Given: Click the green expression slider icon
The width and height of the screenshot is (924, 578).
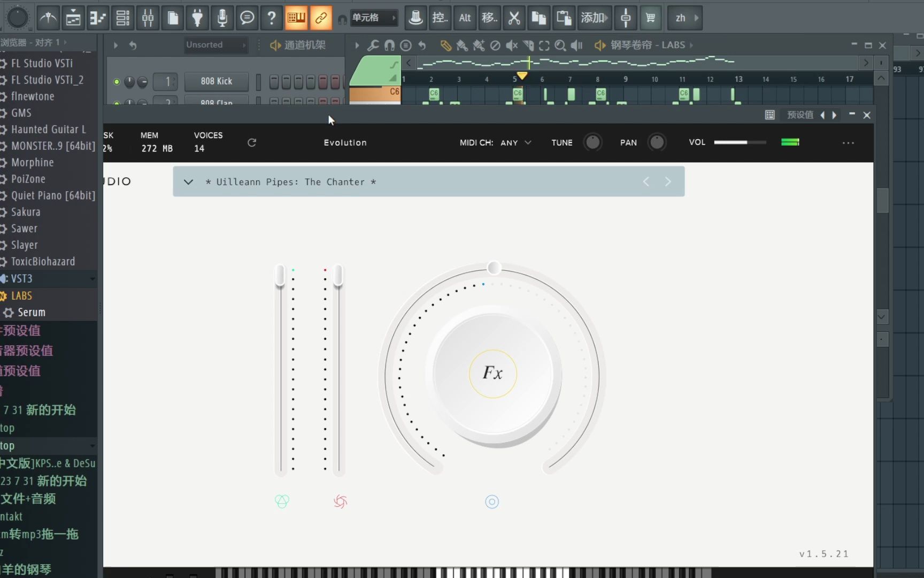Looking at the screenshot, I should click(x=282, y=501).
